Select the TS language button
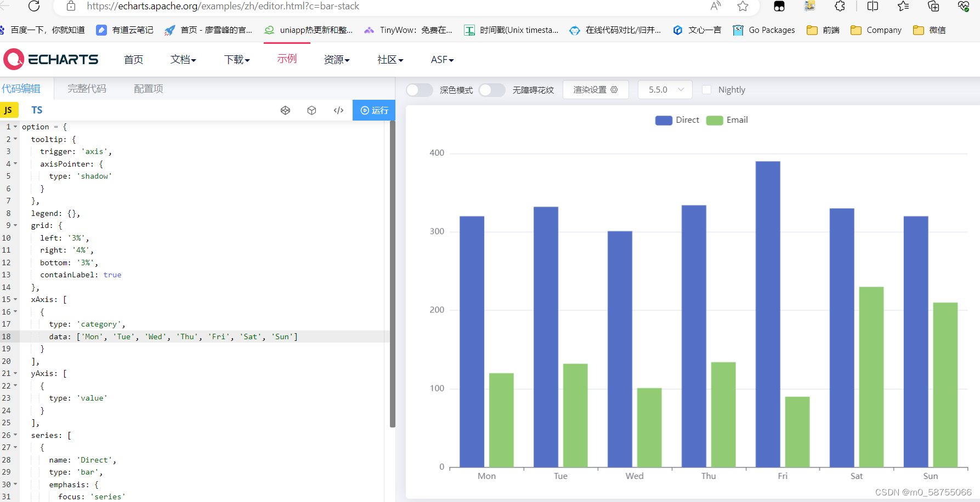 tap(36, 110)
